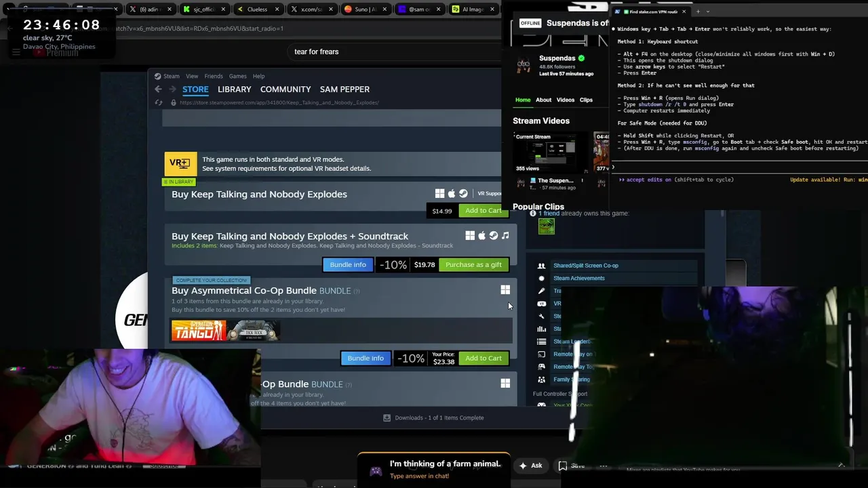868x488 pixels.
Task: Click the farm animal chat game banner
Action: [434, 469]
